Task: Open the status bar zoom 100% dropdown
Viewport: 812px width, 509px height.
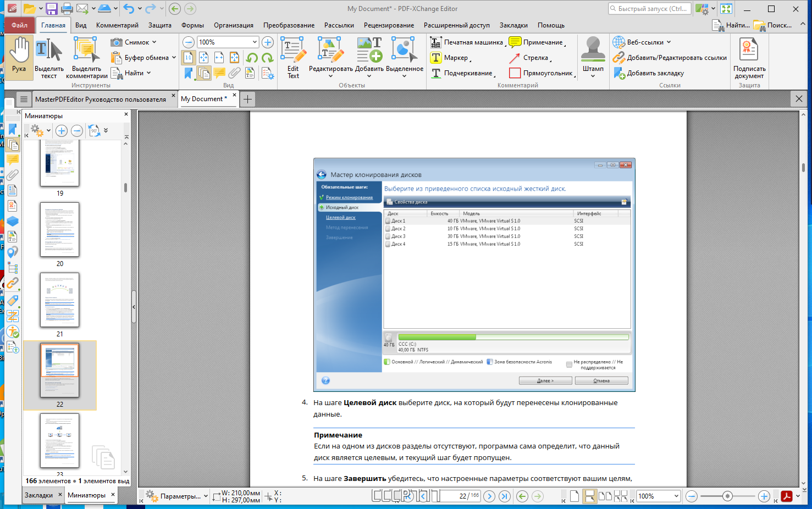Action: click(x=676, y=496)
